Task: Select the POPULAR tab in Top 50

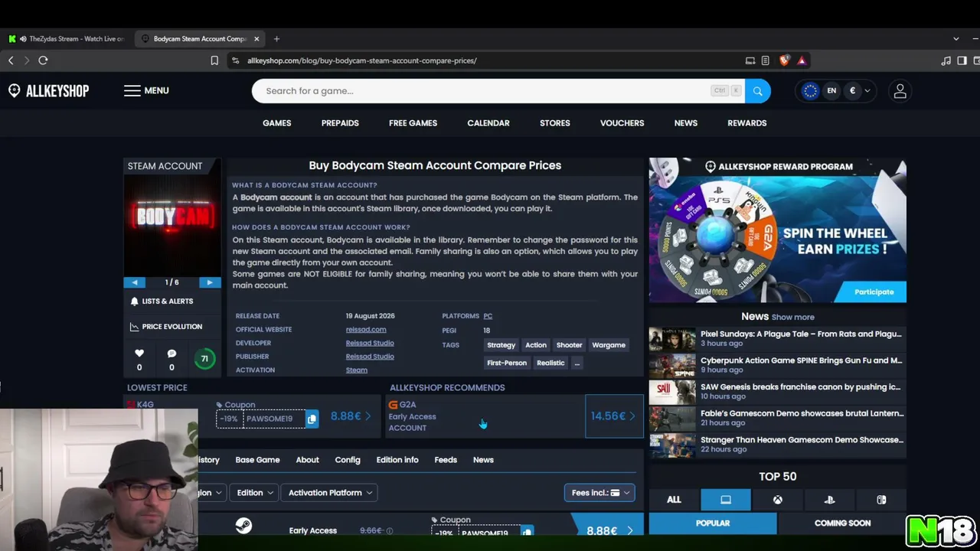Action: coord(713,523)
